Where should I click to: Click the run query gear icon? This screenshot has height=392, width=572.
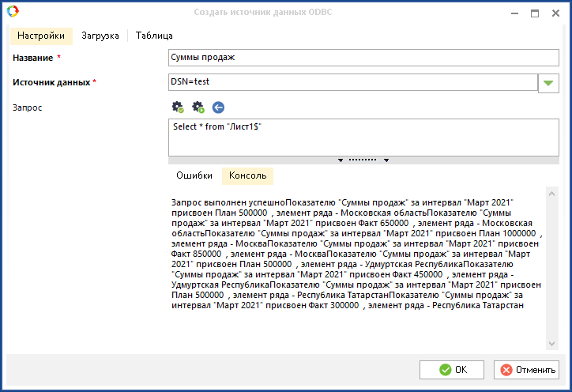tap(198, 107)
